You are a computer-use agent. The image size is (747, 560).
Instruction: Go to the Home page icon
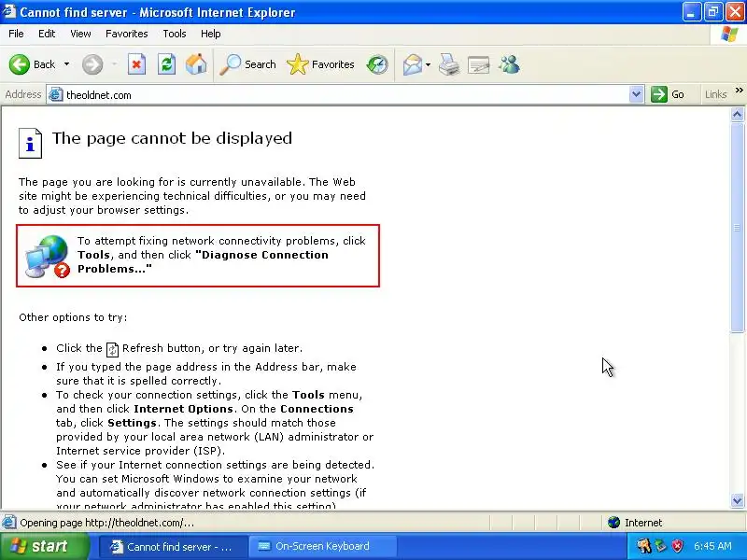pos(196,64)
